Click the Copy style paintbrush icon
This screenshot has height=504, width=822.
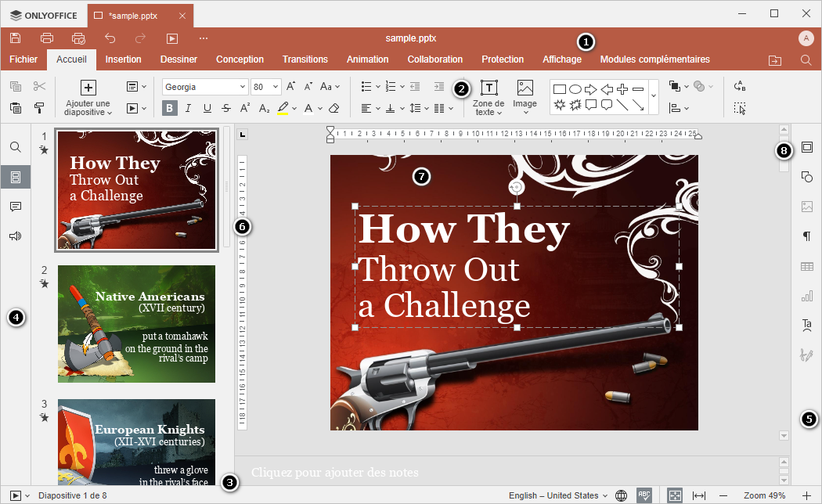click(x=39, y=108)
